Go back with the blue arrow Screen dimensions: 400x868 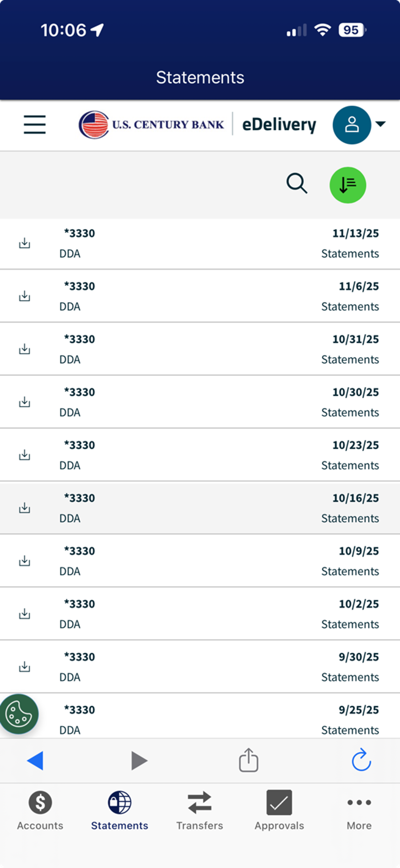(x=35, y=760)
